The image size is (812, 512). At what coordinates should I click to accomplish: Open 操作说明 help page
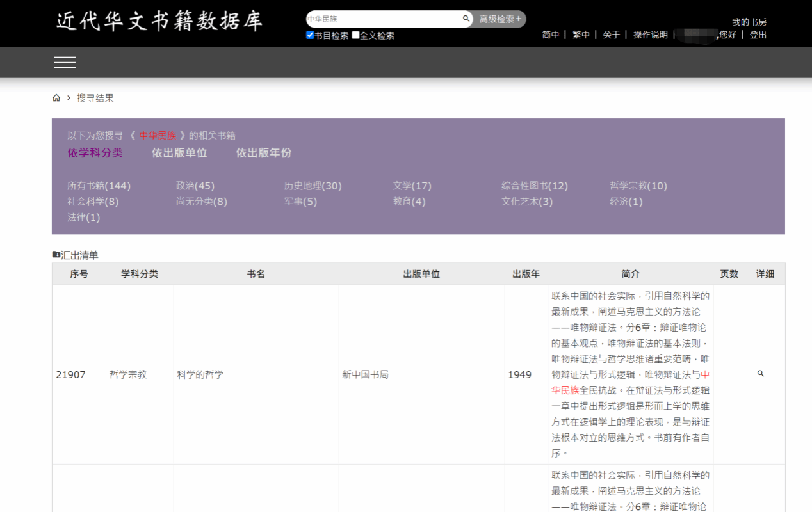(x=650, y=35)
